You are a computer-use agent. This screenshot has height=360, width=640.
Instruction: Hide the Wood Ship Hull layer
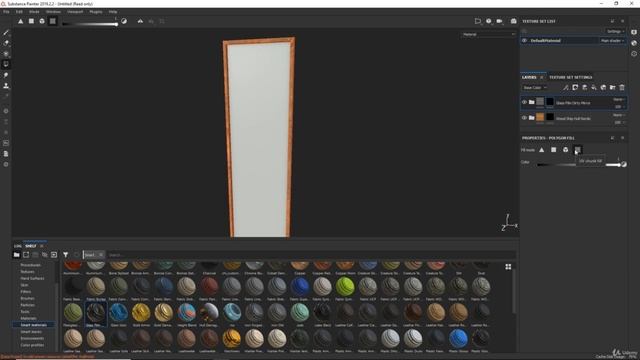524,118
